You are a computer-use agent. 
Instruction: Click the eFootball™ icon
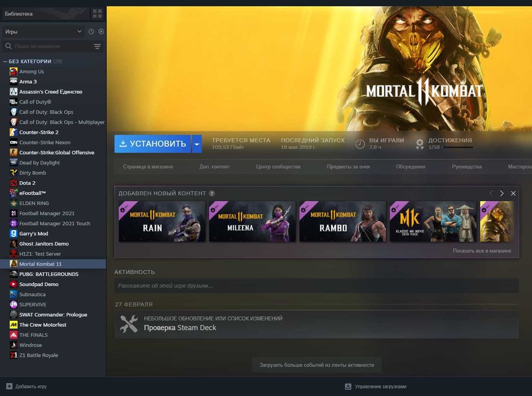pyautogui.click(x=13, y=193)
